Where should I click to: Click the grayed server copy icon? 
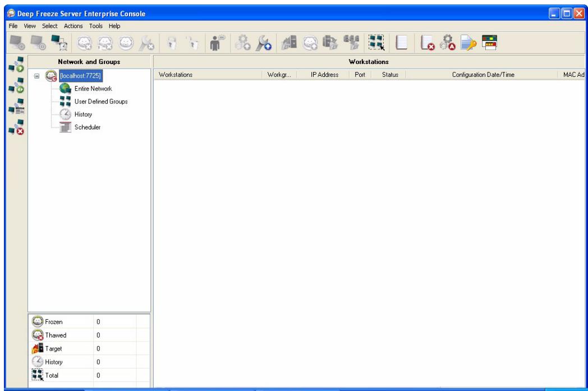[x=330, y=43]
